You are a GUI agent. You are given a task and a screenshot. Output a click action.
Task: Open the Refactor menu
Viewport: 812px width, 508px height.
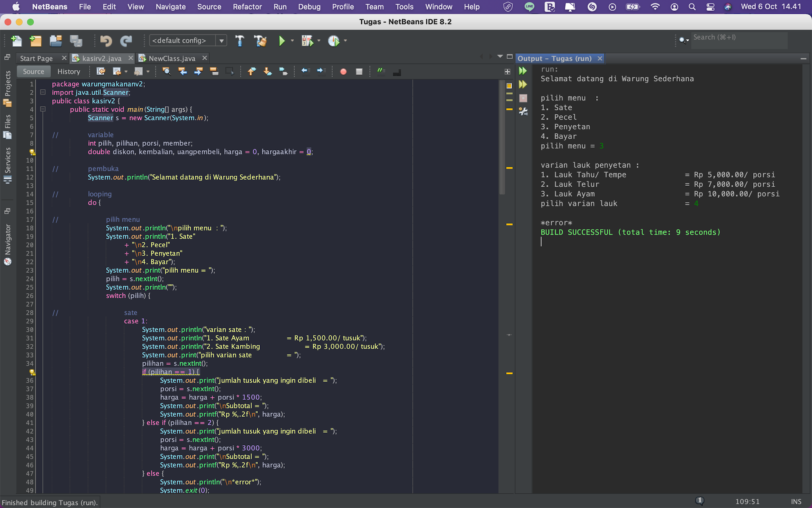click(247, 7)
